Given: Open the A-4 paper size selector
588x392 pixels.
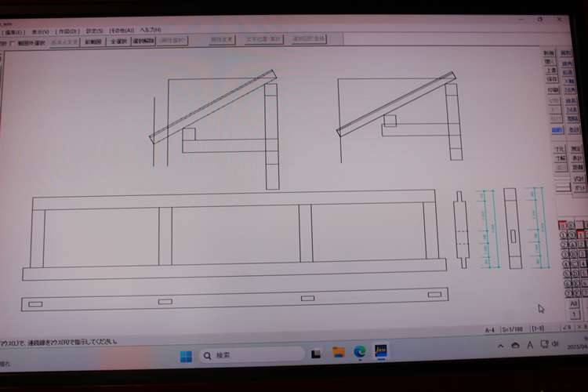Looking at the screenshot, I should pos(490,330).
